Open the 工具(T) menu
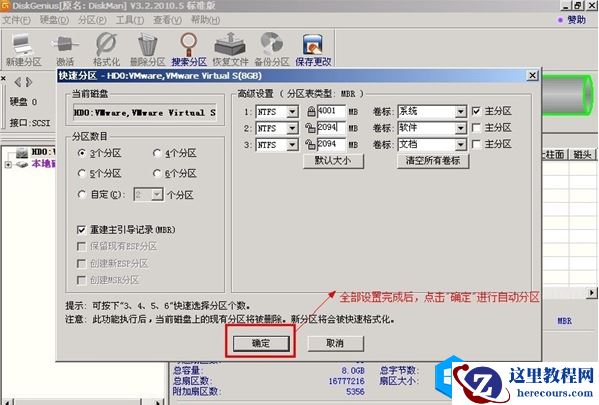 click(130, 20)
